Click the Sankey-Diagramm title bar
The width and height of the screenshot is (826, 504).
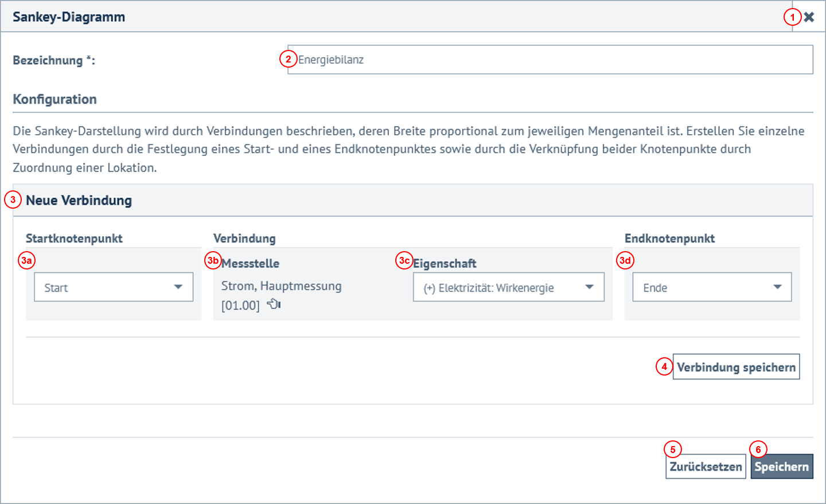coord(69,17)
